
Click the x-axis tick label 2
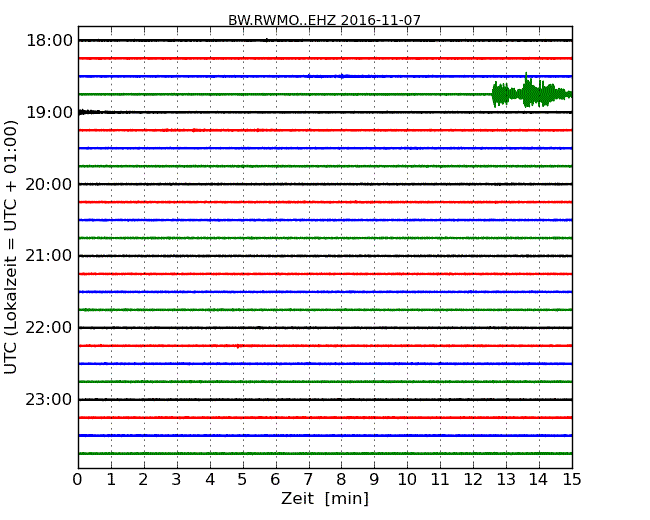pyautogui.click(x=143, y=480)
